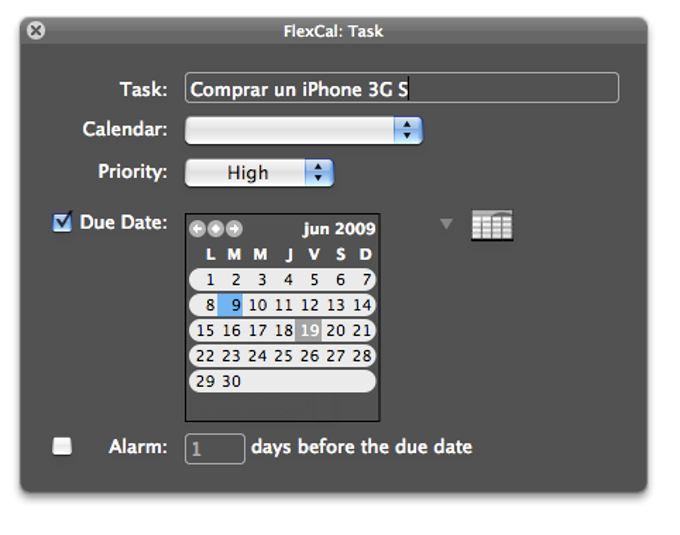680x535 pixels.
Task: Close the FlexCal Task window
Action: click(36, 31)
